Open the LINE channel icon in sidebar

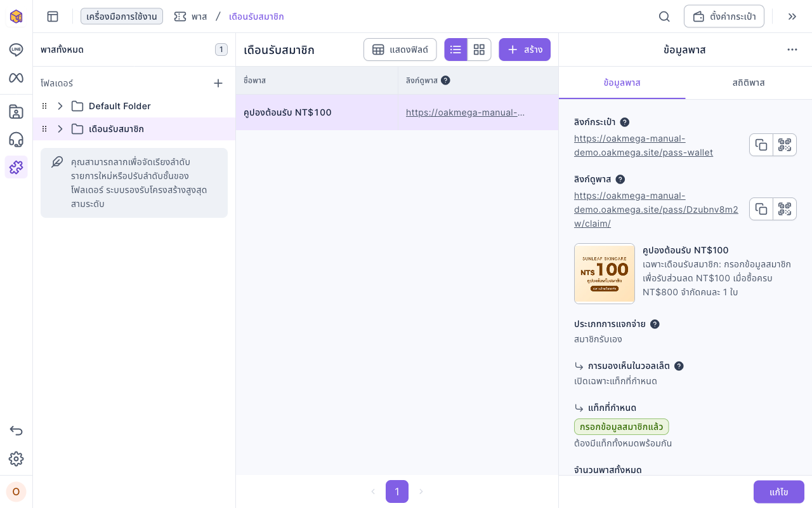pyautogui.click(x=16, y=50)
